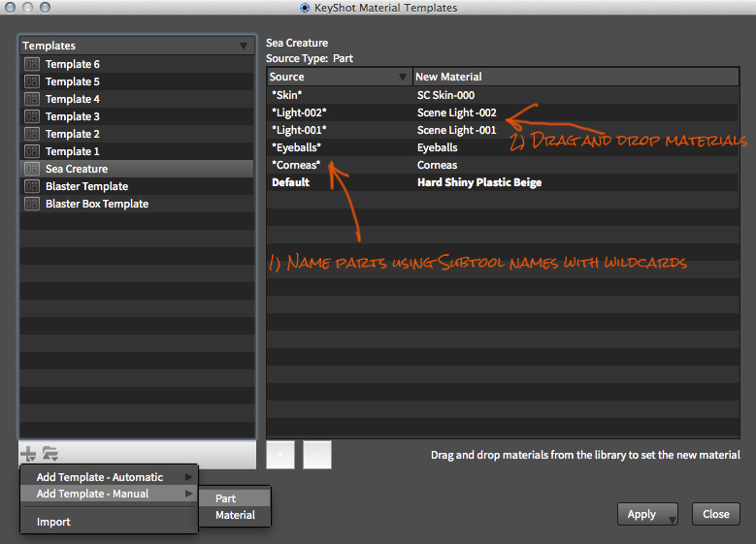
Task: Click the Scene Light -002 material cell
Action: point(456,112)
